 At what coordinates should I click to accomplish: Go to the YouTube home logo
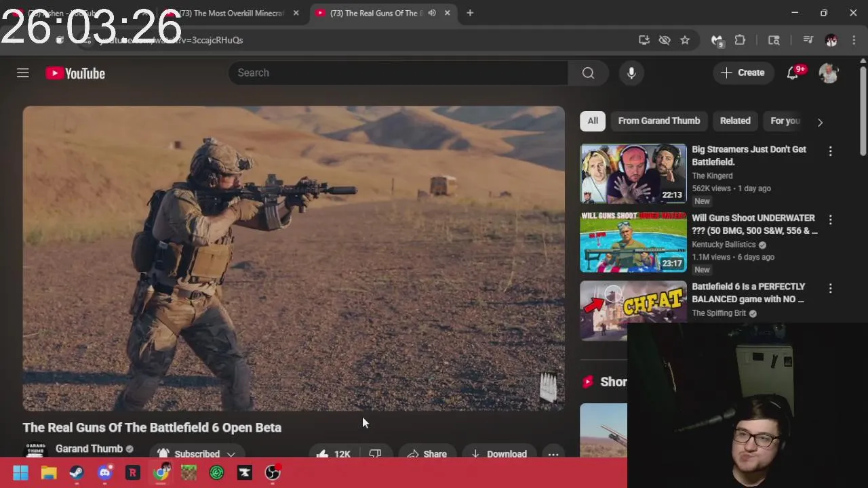(x=75, y=73)
